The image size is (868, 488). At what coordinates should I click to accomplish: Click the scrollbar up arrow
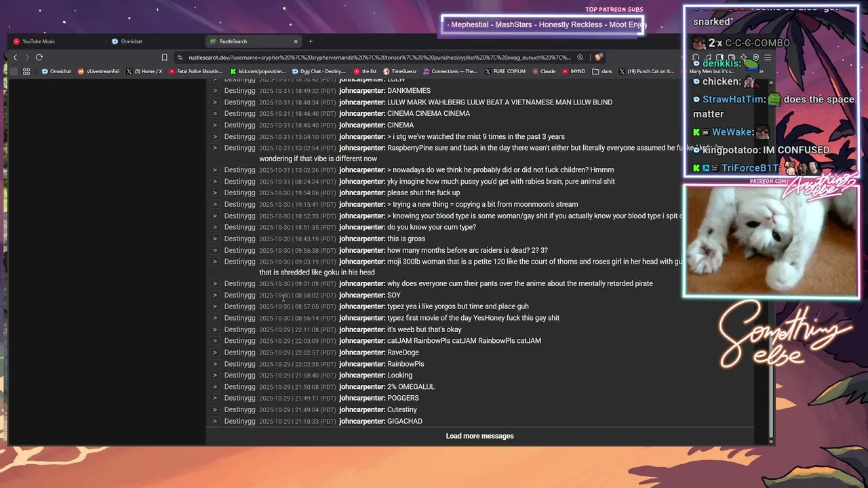(770, 82)
